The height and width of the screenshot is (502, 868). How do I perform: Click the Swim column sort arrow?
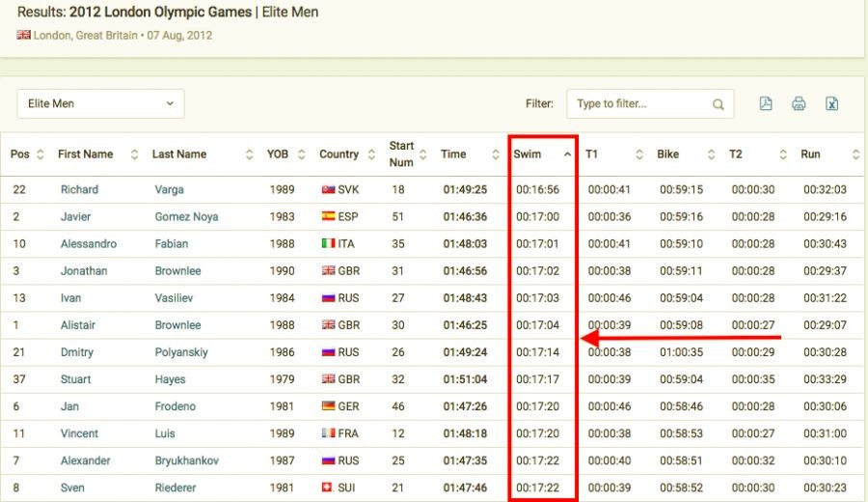tap(567, 154)
